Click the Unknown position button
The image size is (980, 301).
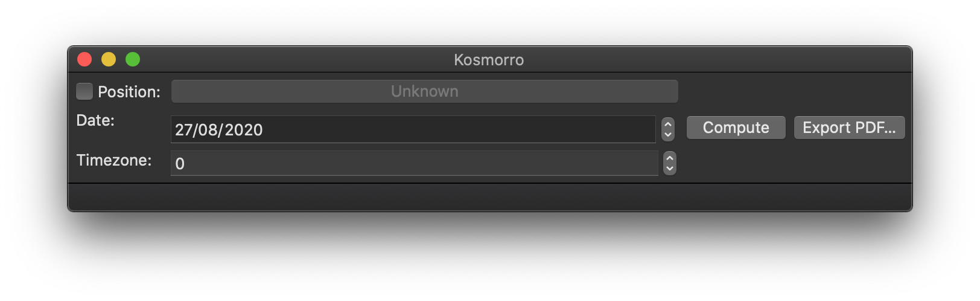(x=424, y=91)
